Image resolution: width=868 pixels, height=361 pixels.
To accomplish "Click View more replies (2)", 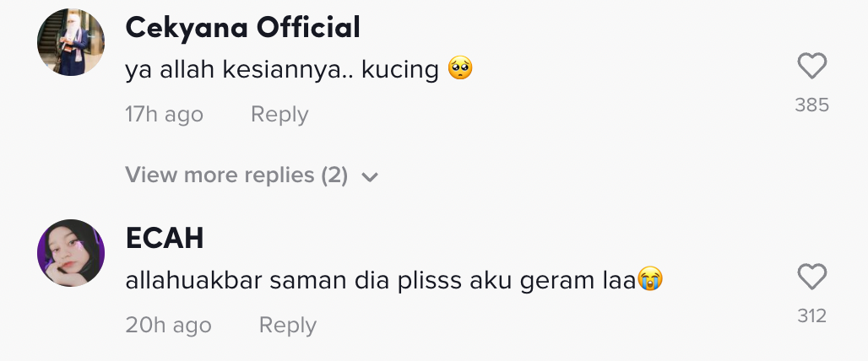I will click(x=236, y=175).
